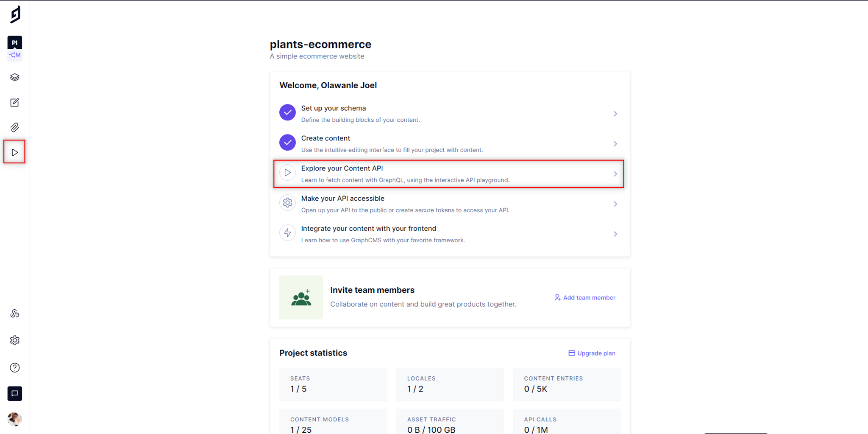Open the Assets paperclip icon

[15, 127]
